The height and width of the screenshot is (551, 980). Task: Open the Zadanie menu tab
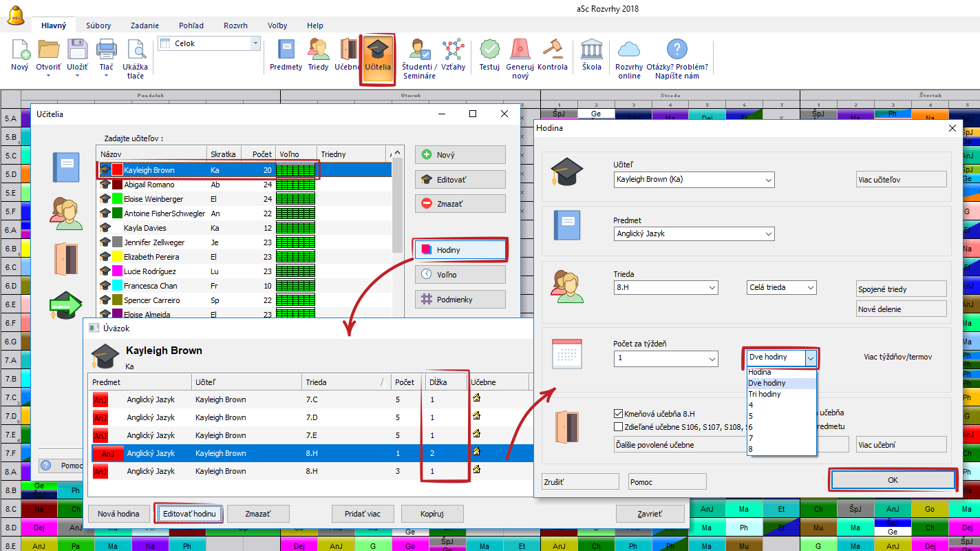click(143, 25)
